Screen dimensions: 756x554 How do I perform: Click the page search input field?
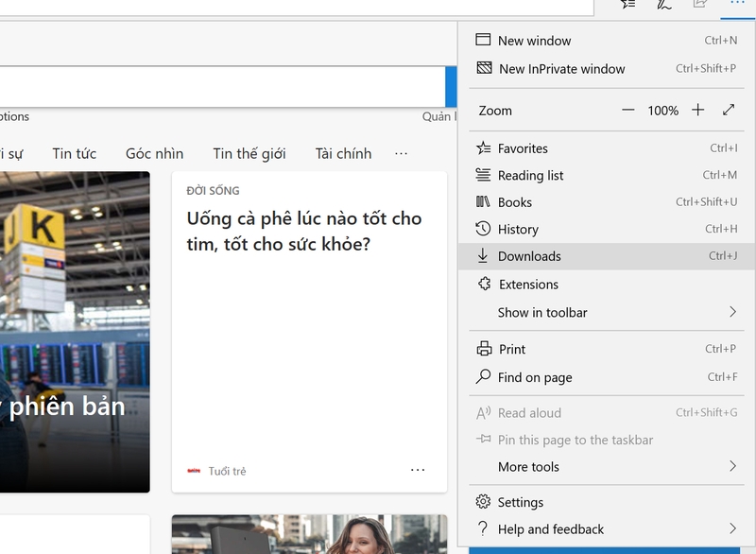click(222, 87)
